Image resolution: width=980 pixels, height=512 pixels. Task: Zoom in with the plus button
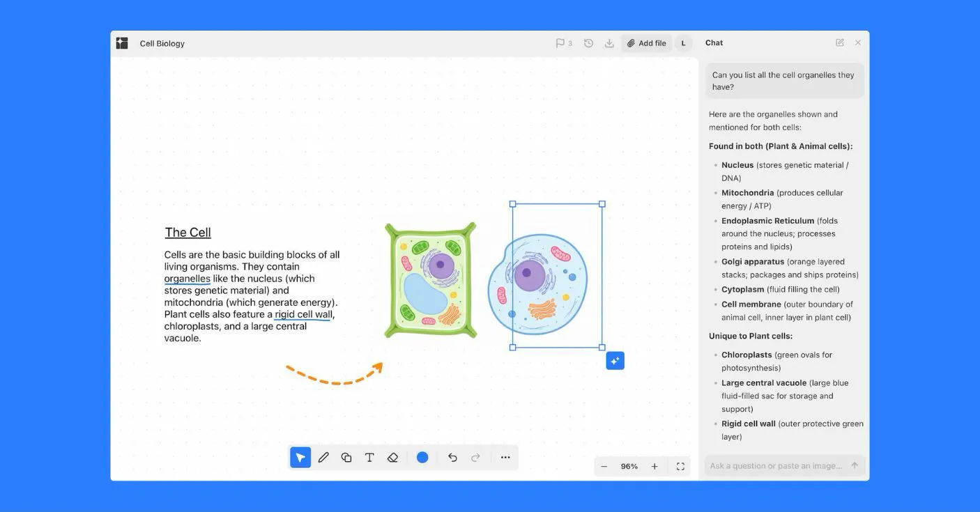pyautogui.click(x=654, y=467)
